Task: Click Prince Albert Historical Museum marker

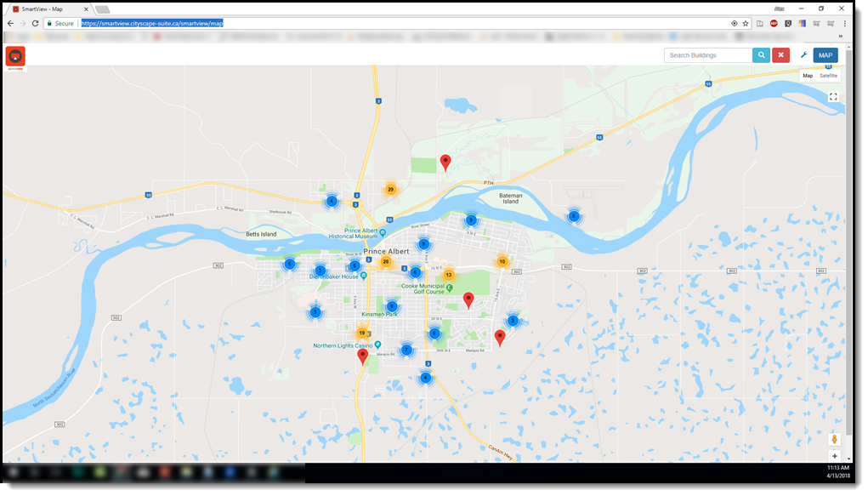Action: pos(382,233)
